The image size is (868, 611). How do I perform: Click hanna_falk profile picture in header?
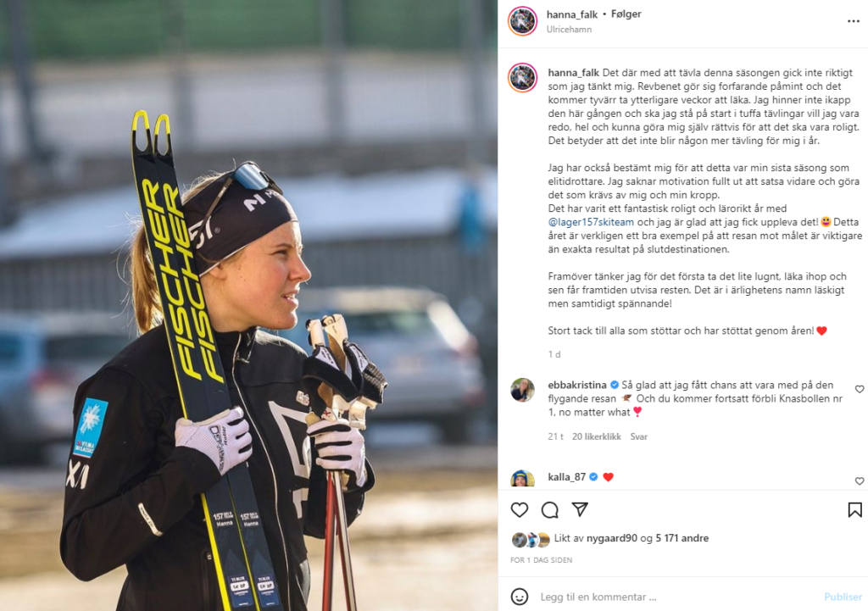[522, 21]
